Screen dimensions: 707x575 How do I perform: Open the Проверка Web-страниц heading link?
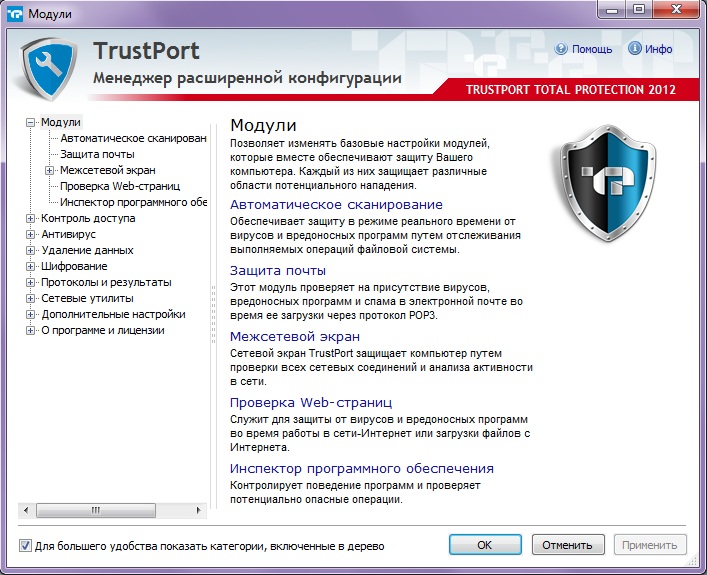[311, 402]
